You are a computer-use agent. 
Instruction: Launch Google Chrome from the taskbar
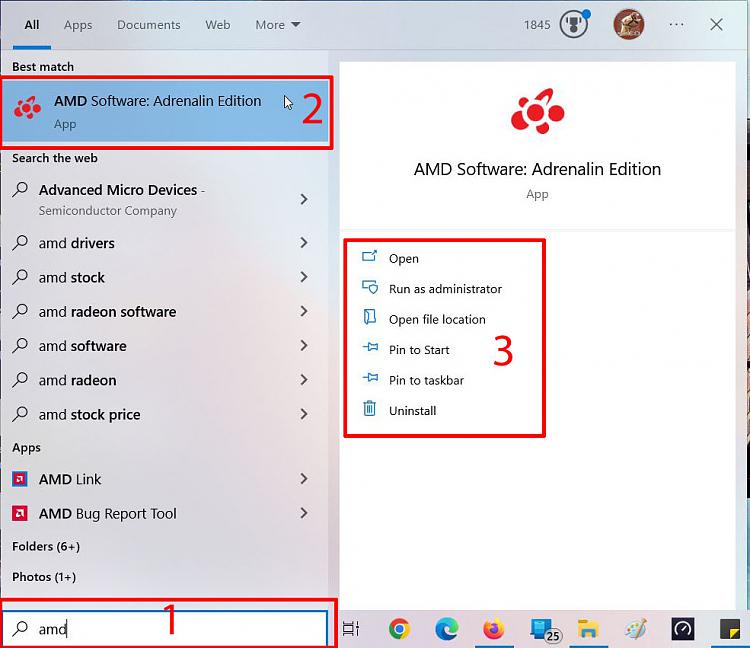[399, 629]
